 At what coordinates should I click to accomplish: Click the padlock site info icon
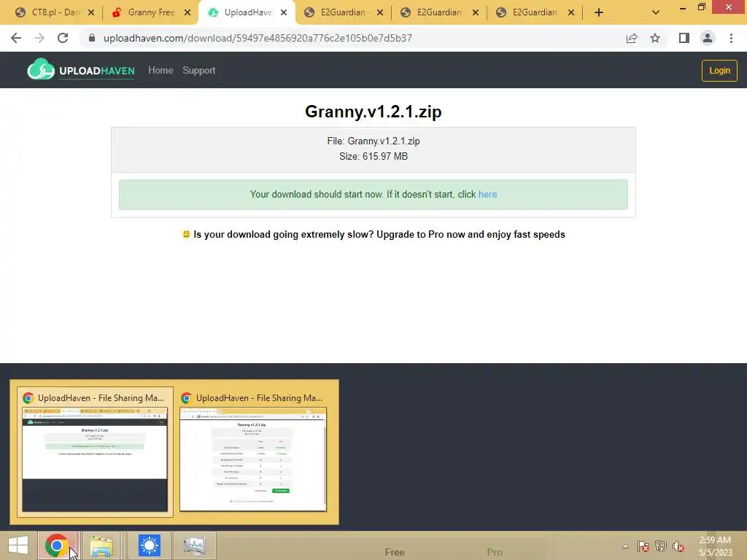pos(92,38)
